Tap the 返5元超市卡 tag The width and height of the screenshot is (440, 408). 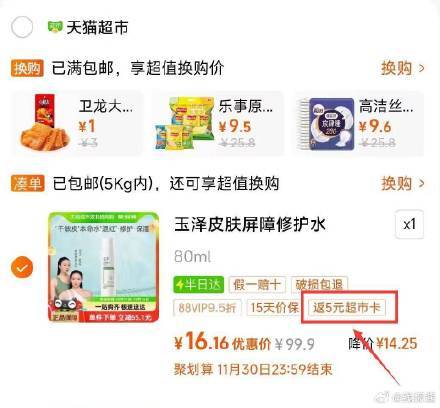pos(347,307)
